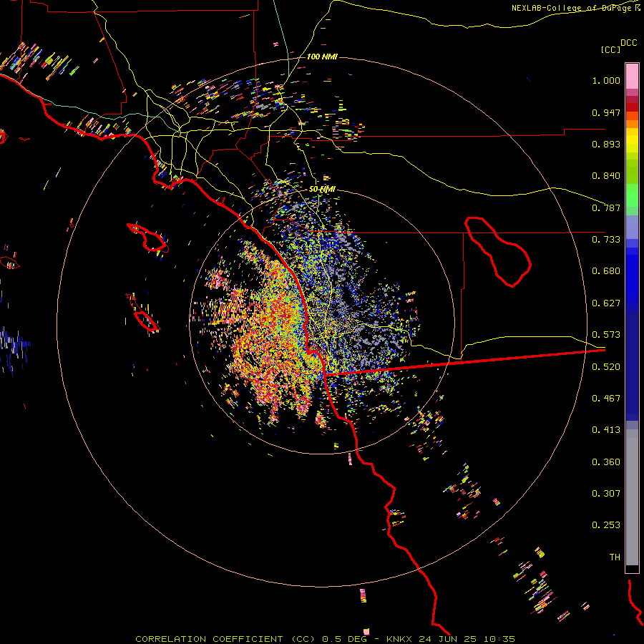Click the bright green segment of color bar
644x644 pixels.
pyautogui.click(x=632, y=195)
